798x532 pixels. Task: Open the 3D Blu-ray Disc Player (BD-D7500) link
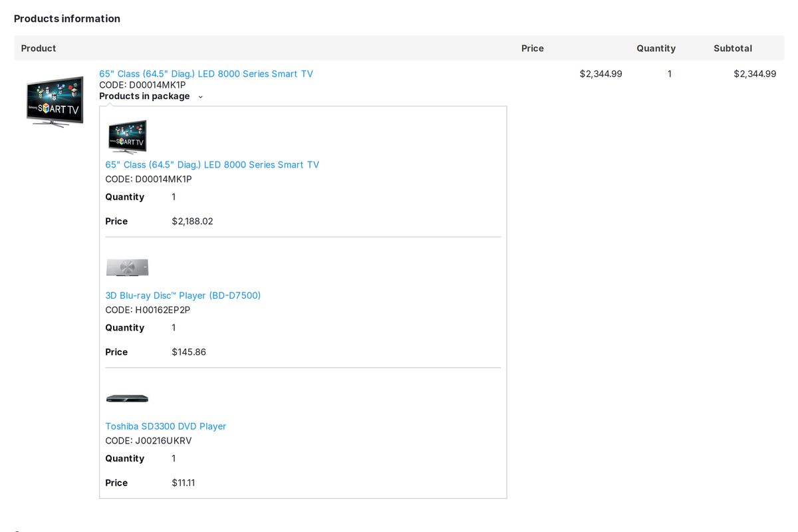[183, 295]
